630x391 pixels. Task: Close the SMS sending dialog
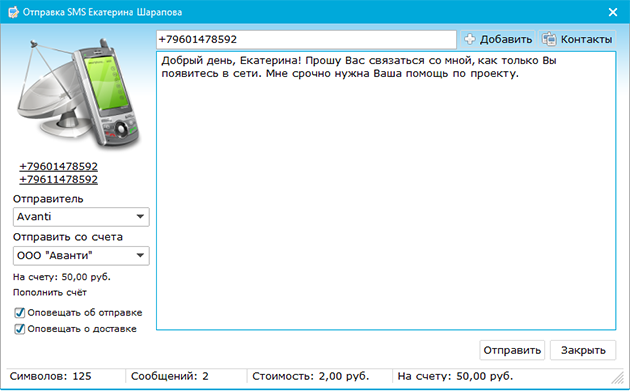(613, 12)
